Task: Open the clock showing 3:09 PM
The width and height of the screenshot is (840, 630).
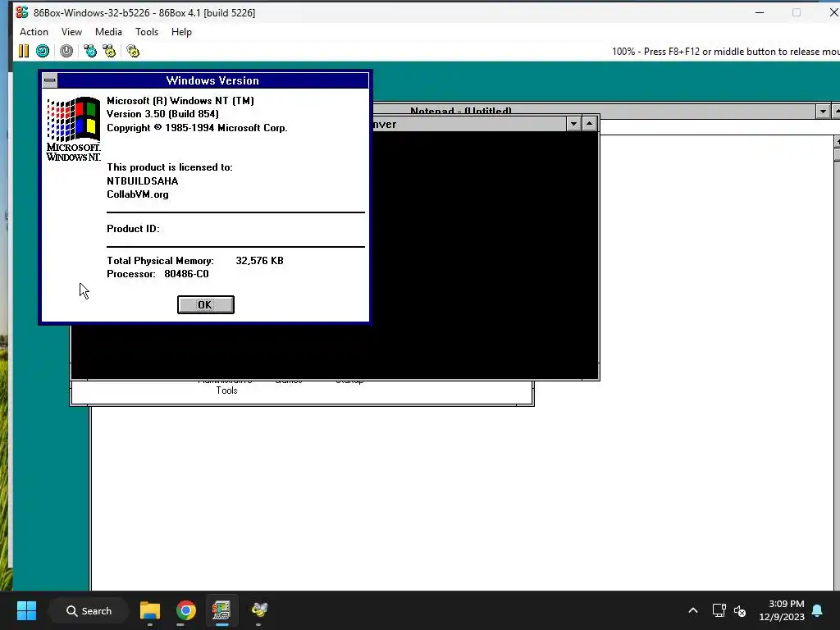Action: coord(782,610)
